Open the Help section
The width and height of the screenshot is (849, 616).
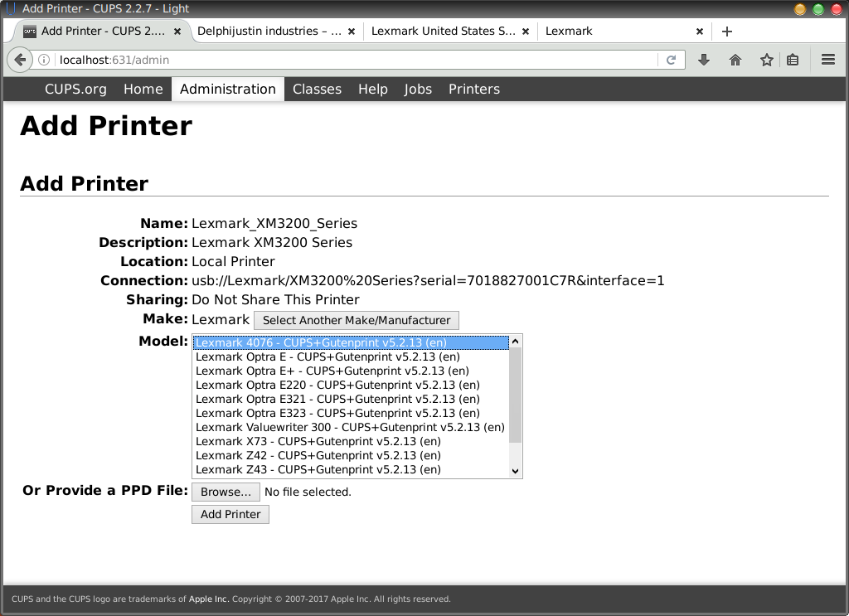point(373,89)
